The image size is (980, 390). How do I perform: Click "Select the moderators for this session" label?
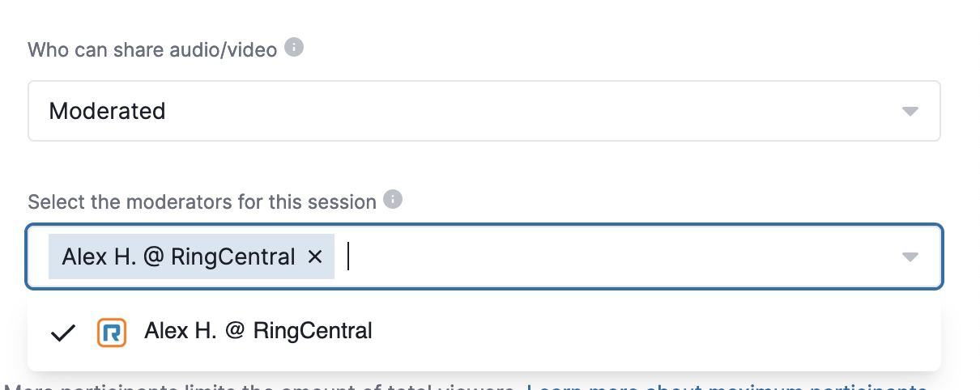coord(202,201)
